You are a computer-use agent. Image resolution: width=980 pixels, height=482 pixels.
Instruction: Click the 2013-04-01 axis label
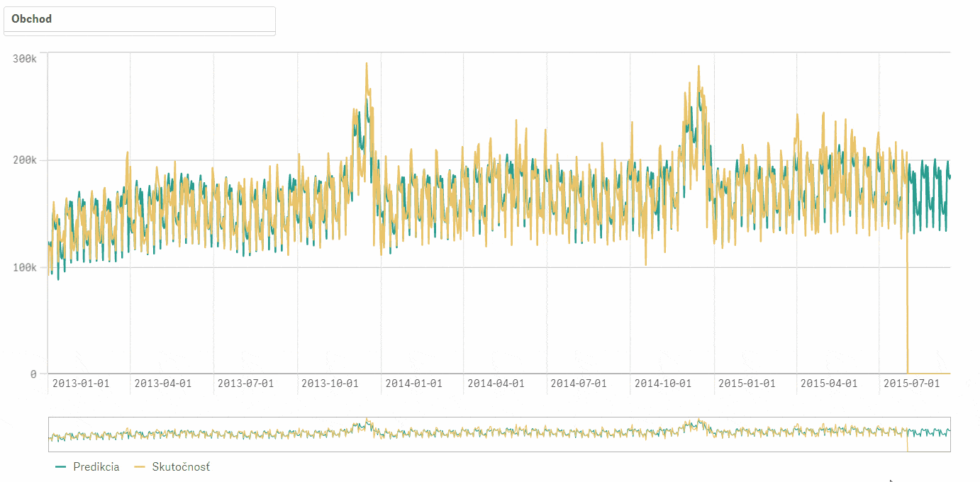click(x=162, y=383)
